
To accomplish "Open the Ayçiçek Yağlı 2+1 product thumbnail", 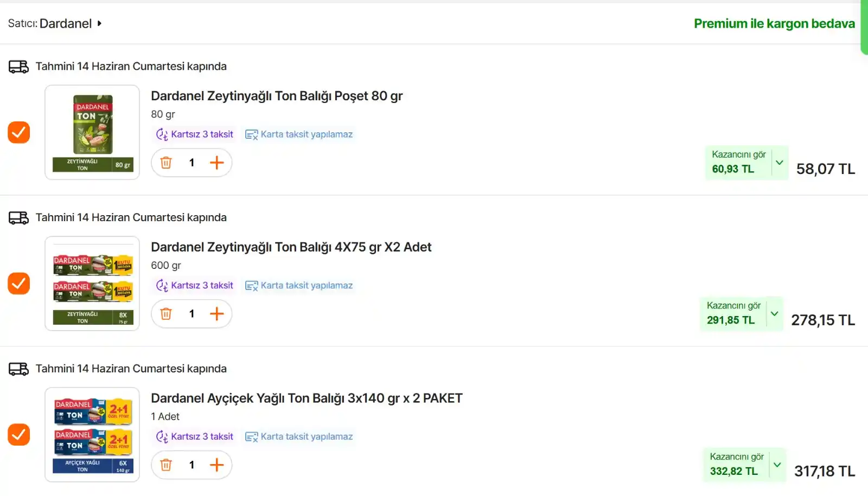I will 92,435.
